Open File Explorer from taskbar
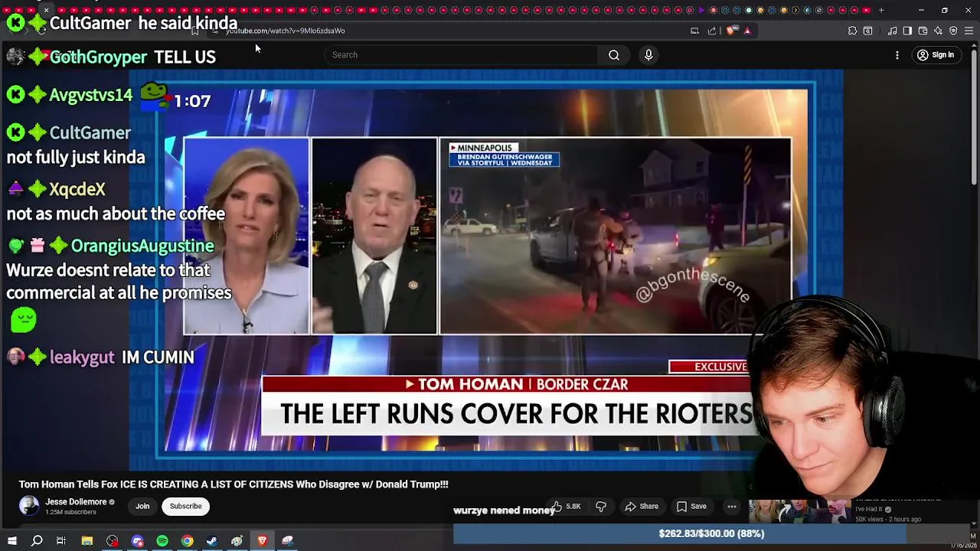The height and width of the screenshot is (551, 980). tap(87, 541)
